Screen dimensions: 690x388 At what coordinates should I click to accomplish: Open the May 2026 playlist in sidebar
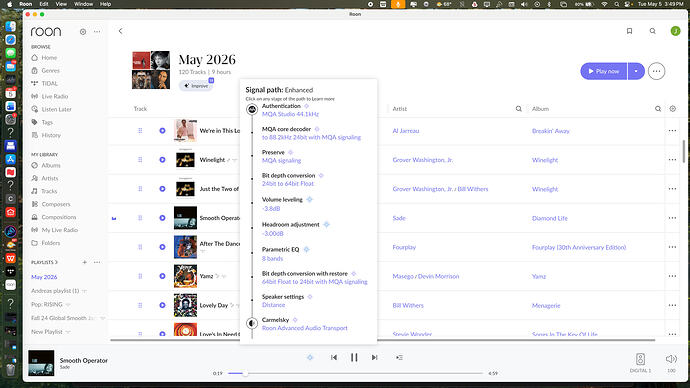(x=44, y=277)
